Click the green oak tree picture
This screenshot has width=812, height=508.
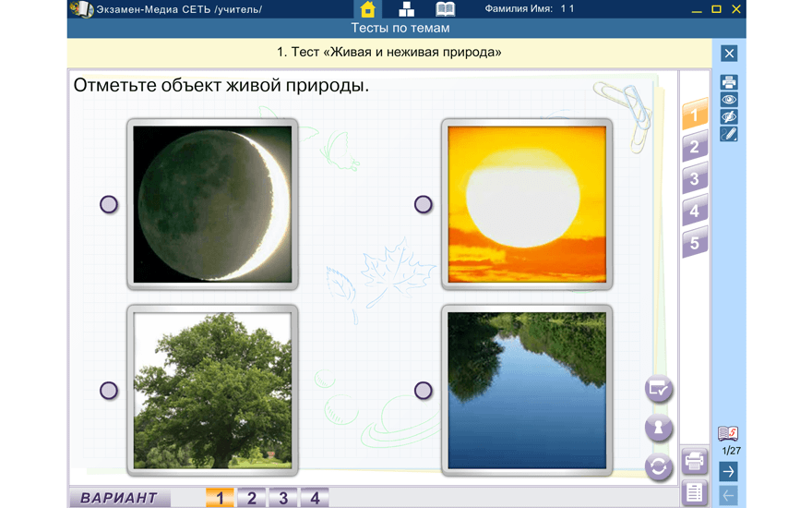(212, 391)
